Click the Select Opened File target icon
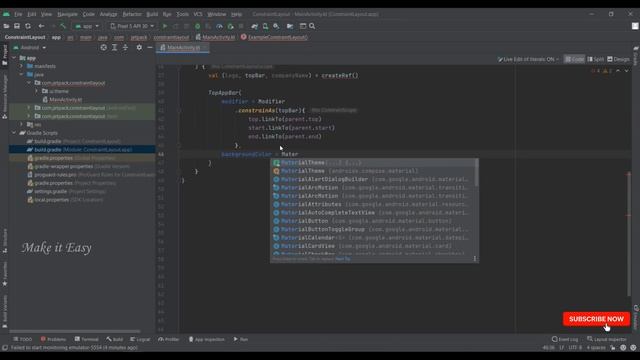 [x=104, y=48]
